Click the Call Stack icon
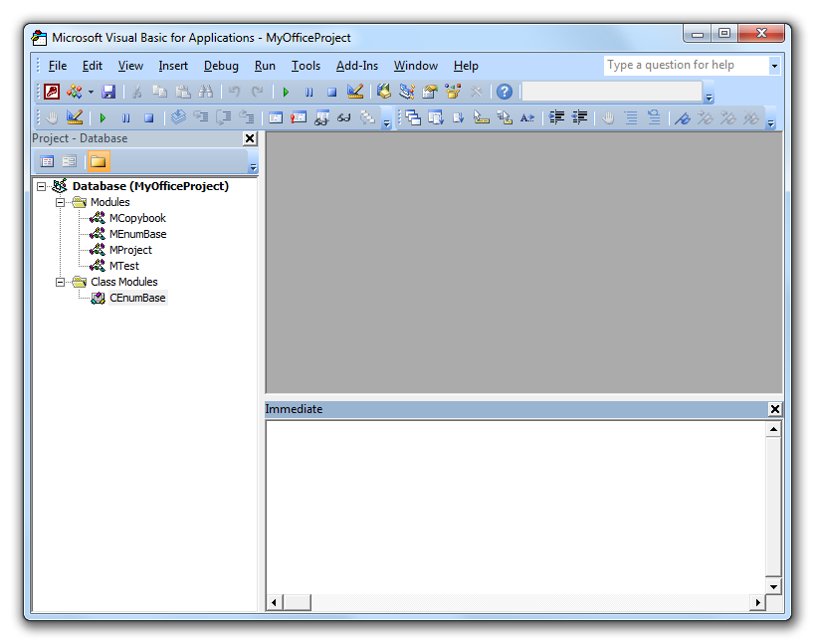The height and width of the screenshot is (644, 820). click(x=367, y=117)
